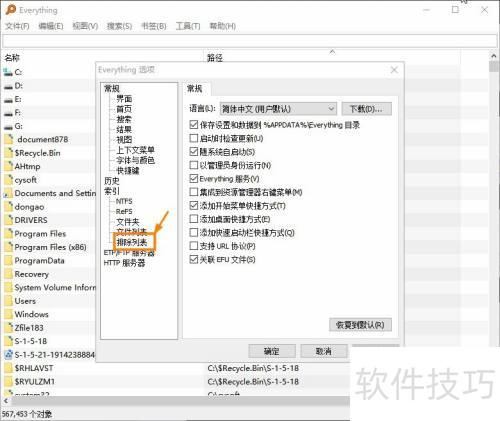Enable Quick Launch shortcut (Q) checkbox
Image resolution: width=500 pixels, height=421 pixels.
(x=194, y=232)
